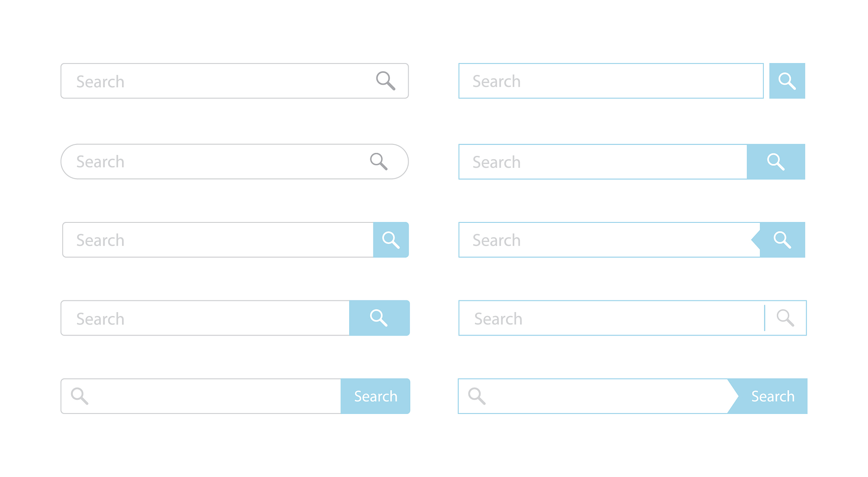Click blue magnifier button with pointed left notch
Viewport: 868px width, 477px height.
[782, 240]
